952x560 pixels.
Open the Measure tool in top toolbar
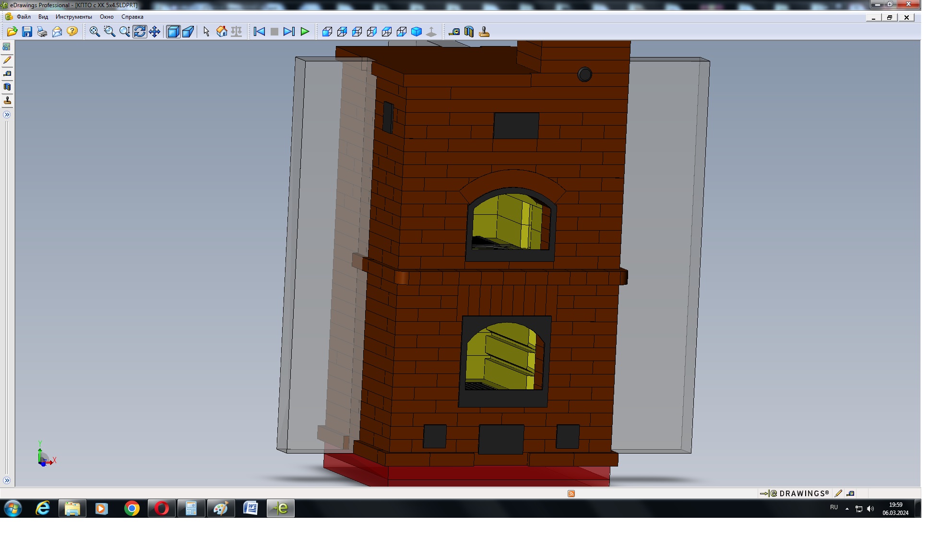pos(454,32)
